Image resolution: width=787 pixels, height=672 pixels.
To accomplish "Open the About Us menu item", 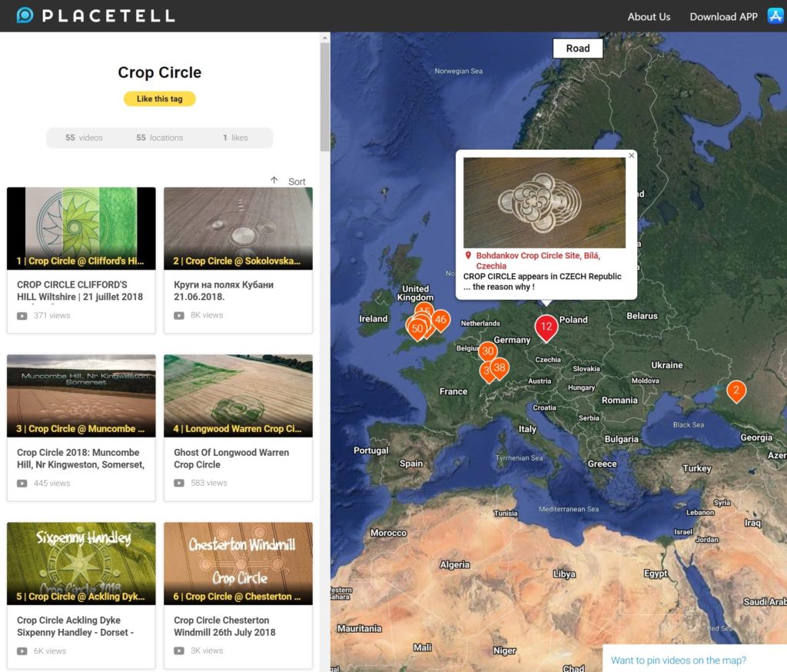I will pos(649,16).
